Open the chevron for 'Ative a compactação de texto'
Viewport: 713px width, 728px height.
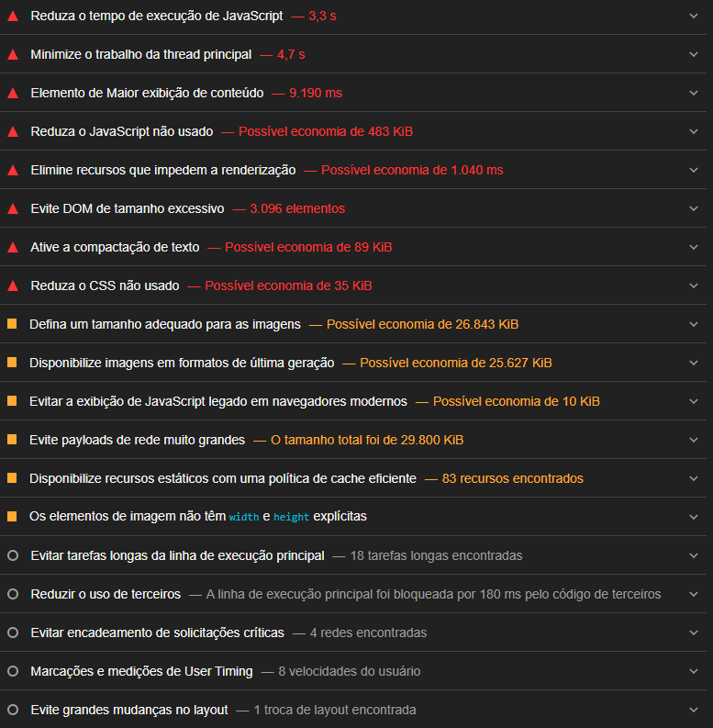point(694,247)
